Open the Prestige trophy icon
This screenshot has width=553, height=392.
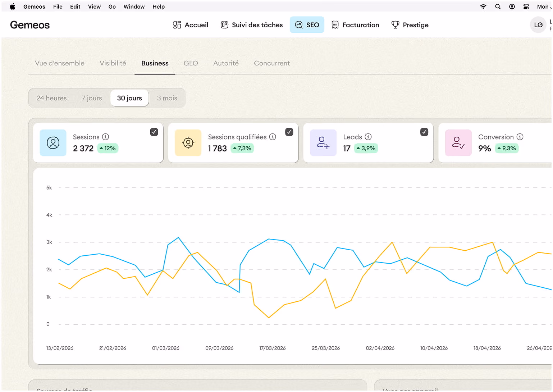point(395,25)
